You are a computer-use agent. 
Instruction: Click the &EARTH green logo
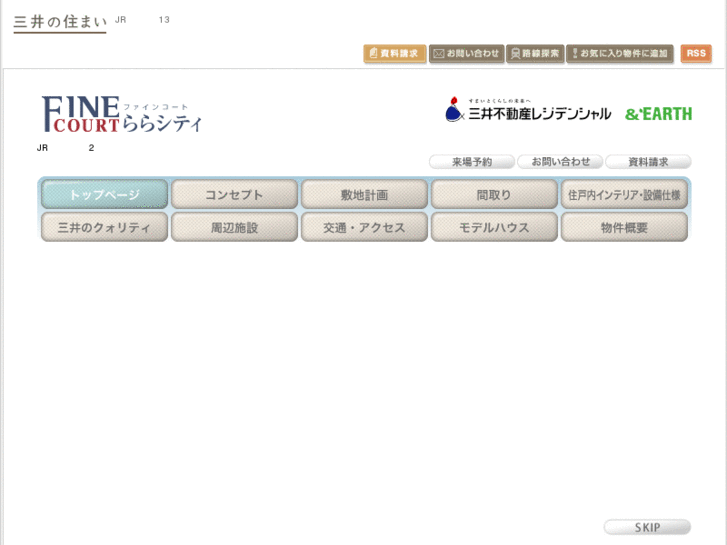coord(658,114)
